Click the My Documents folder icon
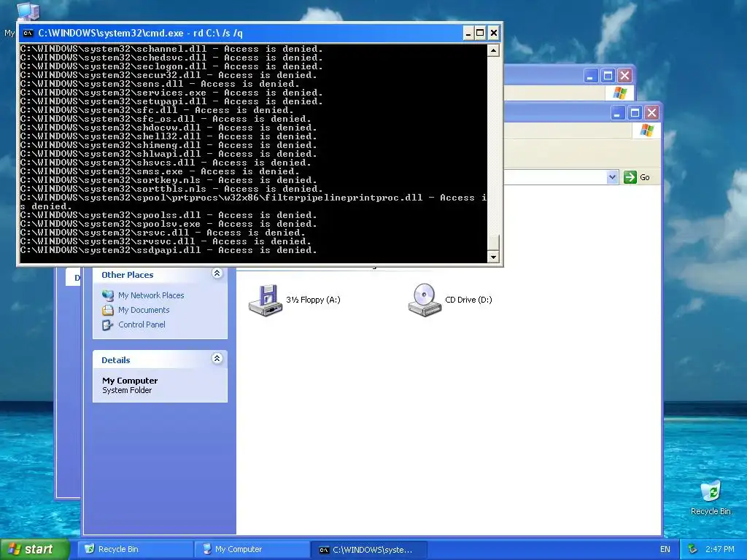This screenshot has height=560, width=747. tap(108, 310)
